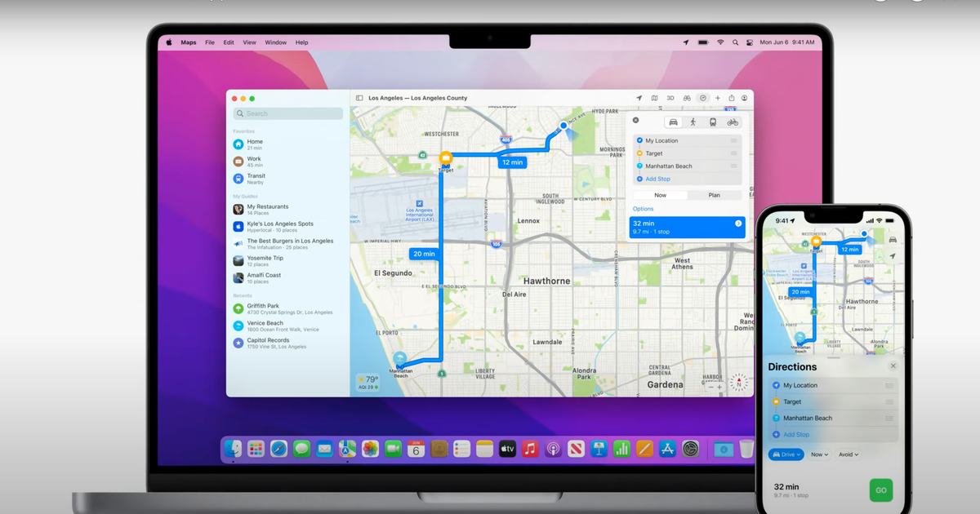Open the share icon in Maps toolbar
The width and height of the screenshot is (980, 514).
pyautogui.click(x=732, y=98)
